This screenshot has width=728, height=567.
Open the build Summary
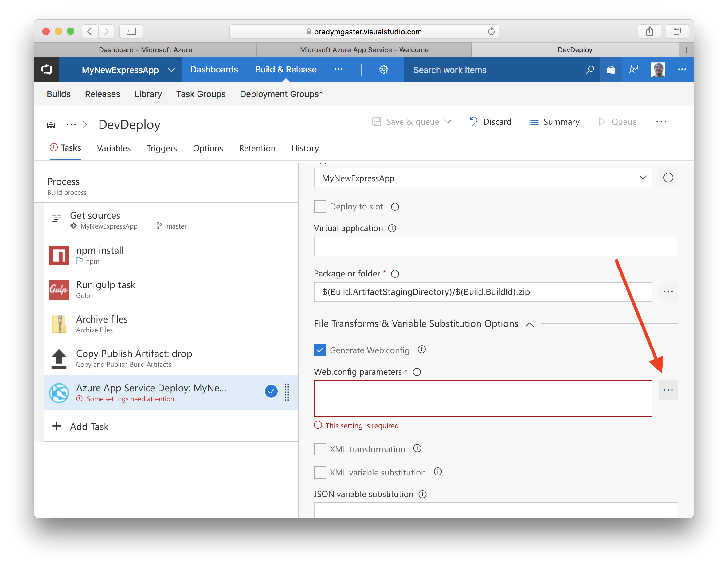coord(554,122)
